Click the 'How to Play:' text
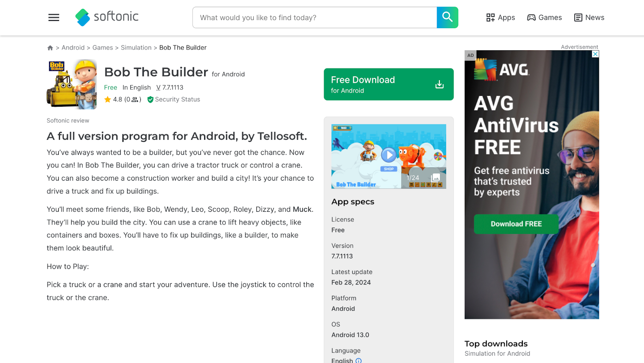Screen dimensions: 644x363 point(68,266)
